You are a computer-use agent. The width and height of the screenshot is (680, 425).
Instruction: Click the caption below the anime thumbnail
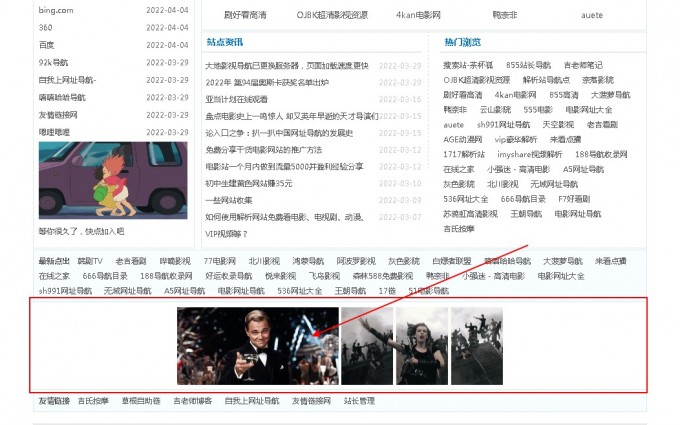(x=82, y=231)
